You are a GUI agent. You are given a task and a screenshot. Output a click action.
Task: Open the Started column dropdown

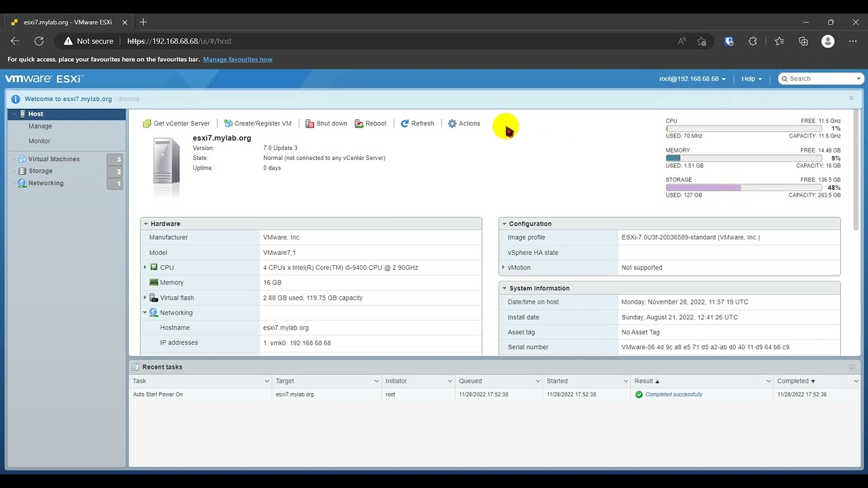coord(626,381)
